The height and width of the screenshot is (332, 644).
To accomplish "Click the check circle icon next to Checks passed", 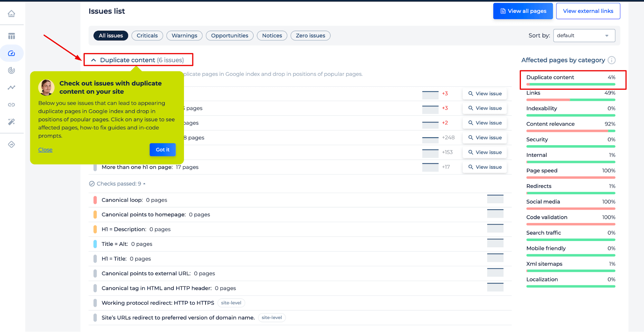I will pyautogui.click(x=92, y=184).
